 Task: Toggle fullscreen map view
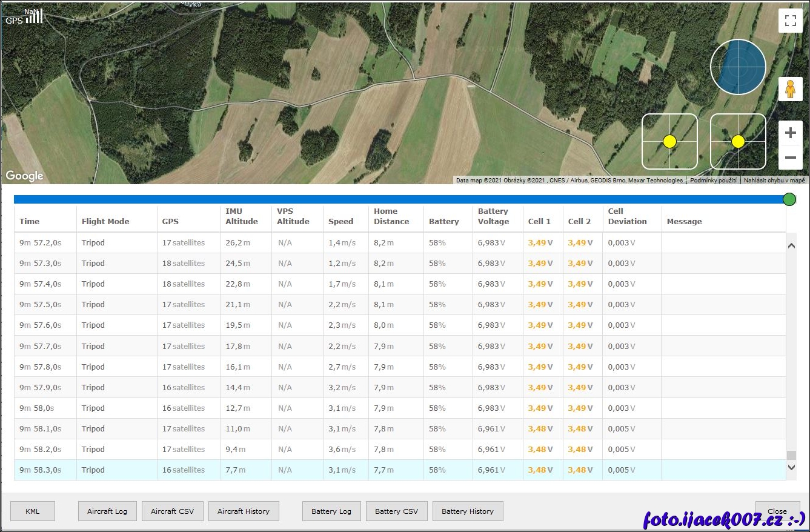(x=790, y=21)
